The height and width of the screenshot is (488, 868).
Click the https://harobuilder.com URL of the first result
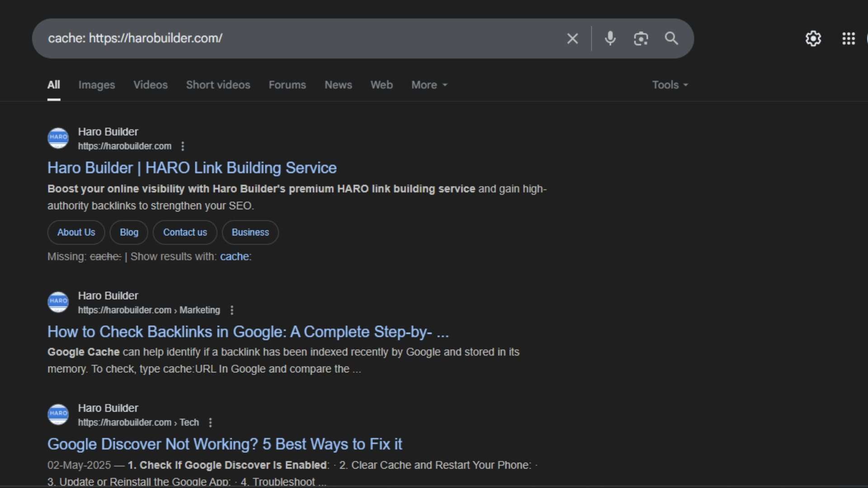(125, 146)
